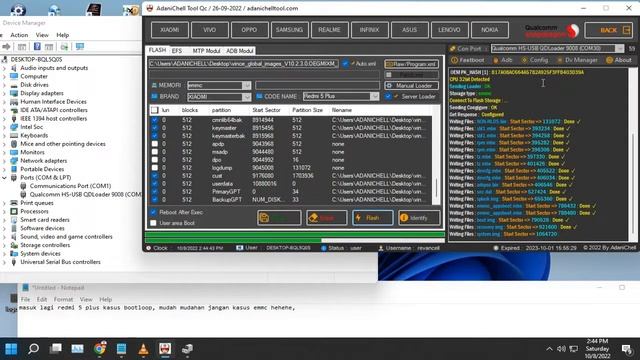Open Windows Start menu

11,349
